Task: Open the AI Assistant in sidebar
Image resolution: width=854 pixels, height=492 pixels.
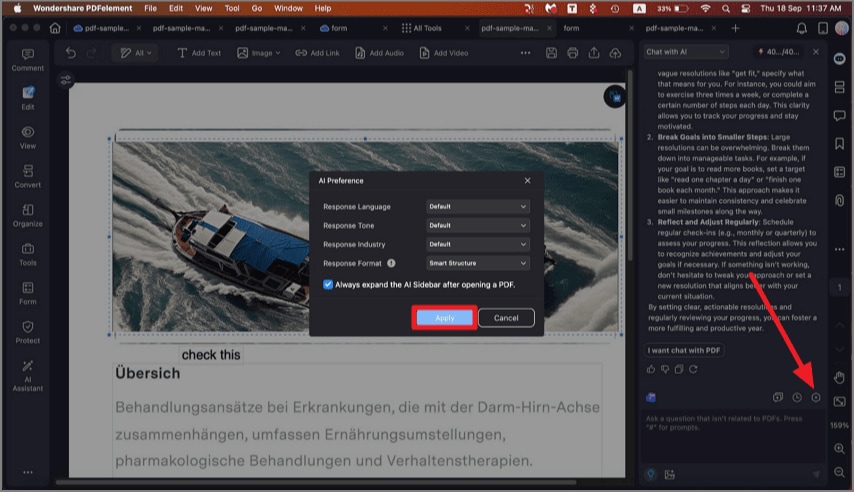Action: point(28,375)
